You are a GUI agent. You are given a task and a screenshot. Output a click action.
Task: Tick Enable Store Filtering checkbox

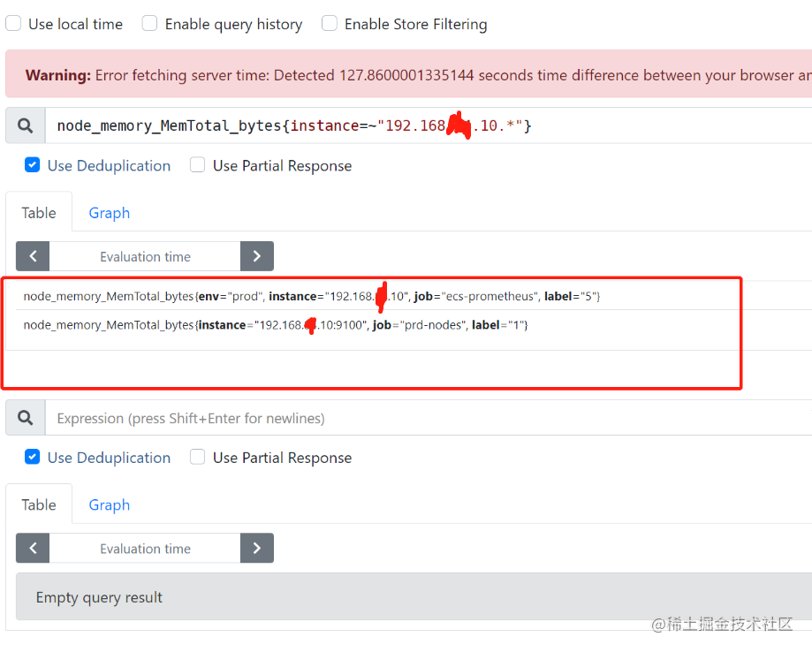click(330, 23)
